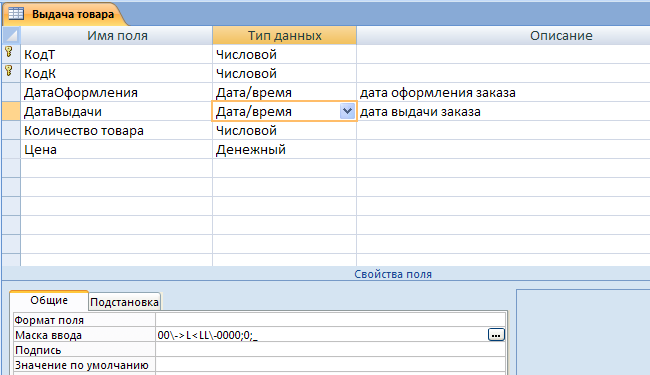Click the table icon on Выдача товара tab
650x375 pixels.
[x=16, y=14]
